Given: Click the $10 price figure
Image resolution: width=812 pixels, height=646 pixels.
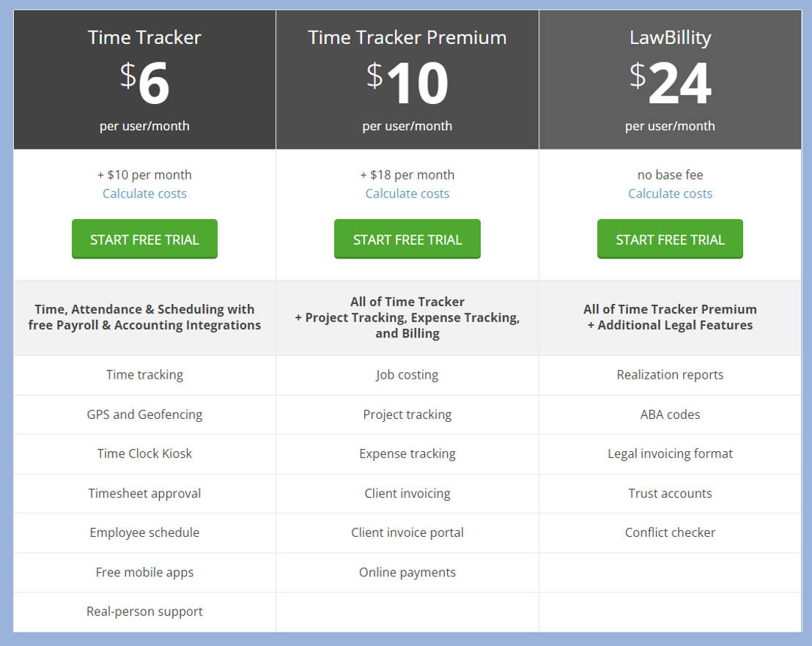Looking at the screenshot, I should point(407,82).
